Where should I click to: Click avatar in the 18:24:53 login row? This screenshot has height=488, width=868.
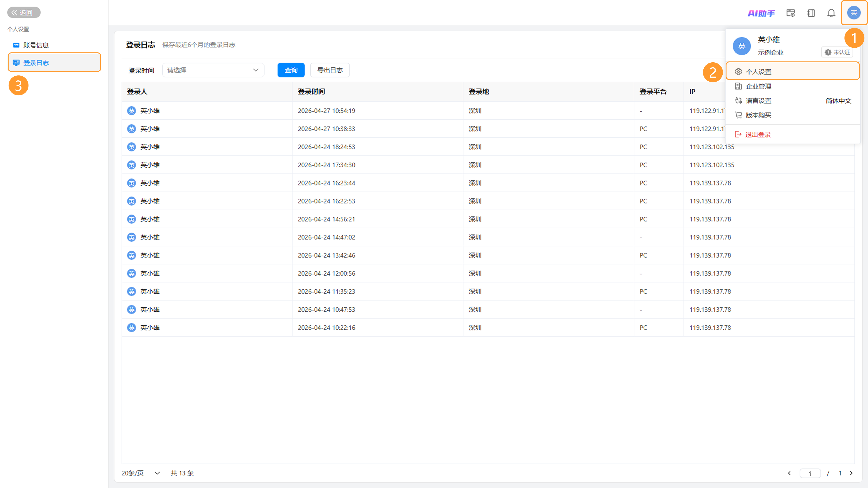coord(131,147)
